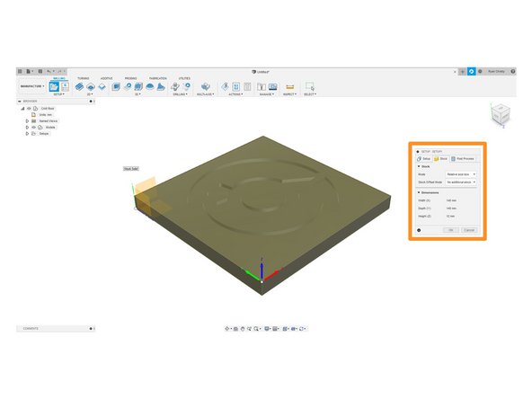
Task: Click the Measure ruler icon
Action: click(289, 87)
